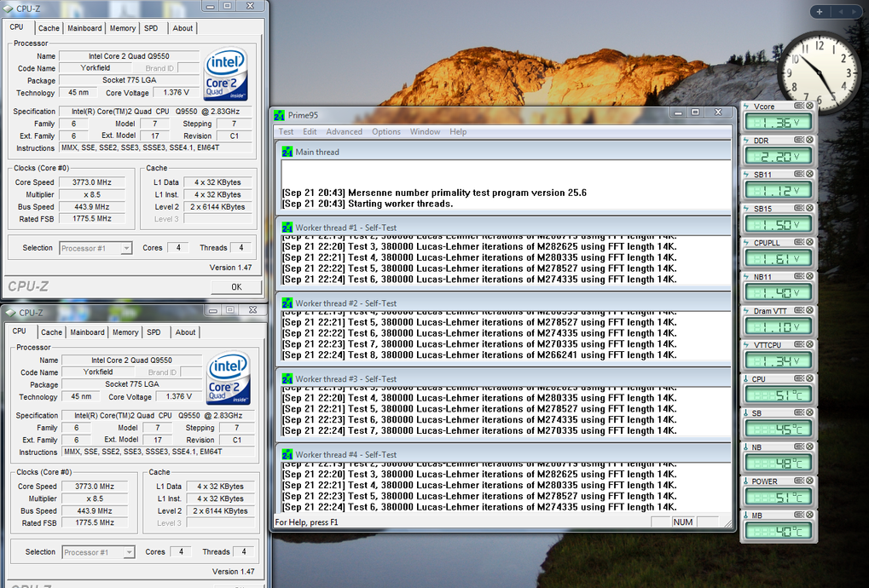Click the Worker thread #1 window icon
Viewport: 869px width, 588px height.
pos(287,228)
